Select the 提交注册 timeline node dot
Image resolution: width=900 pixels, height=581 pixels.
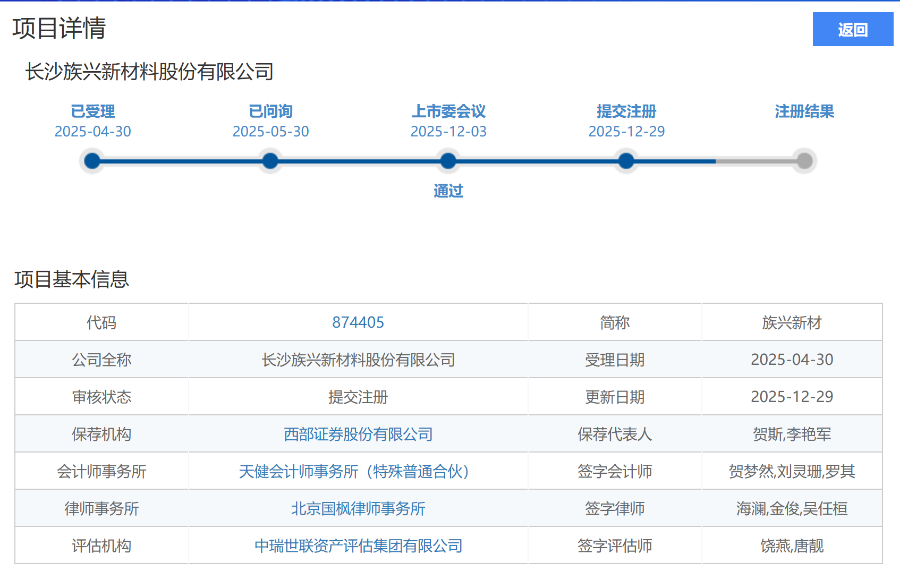626,160
